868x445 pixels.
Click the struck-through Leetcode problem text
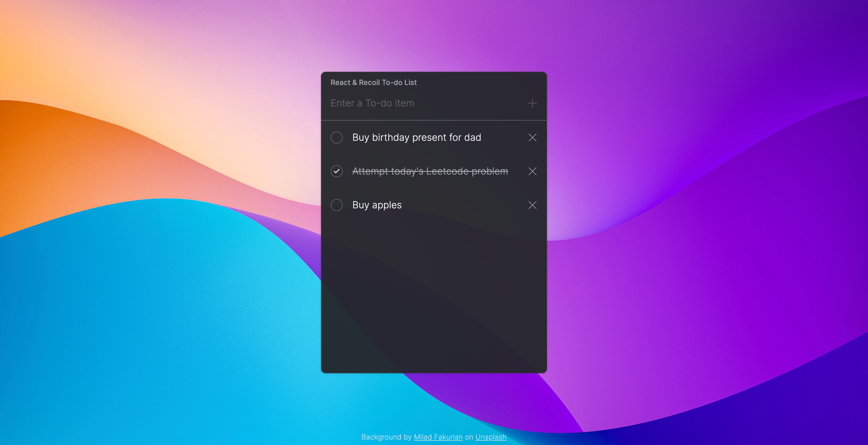tap(430, 171)
